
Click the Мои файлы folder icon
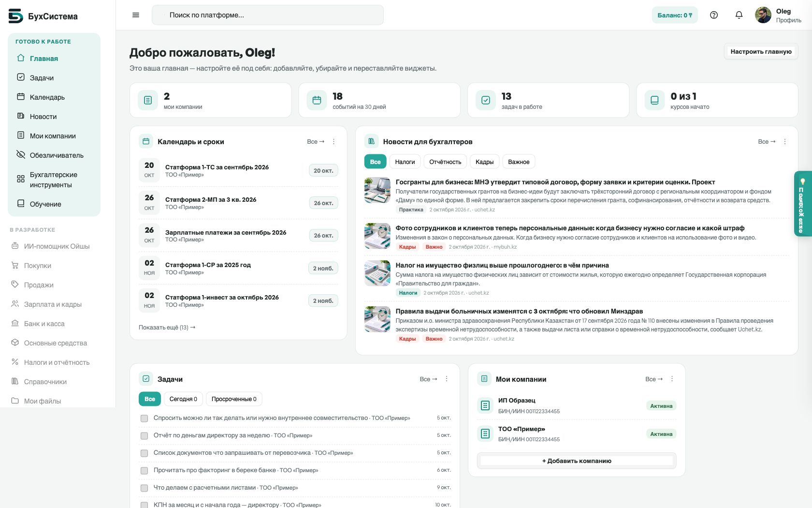tap(15, 401)
